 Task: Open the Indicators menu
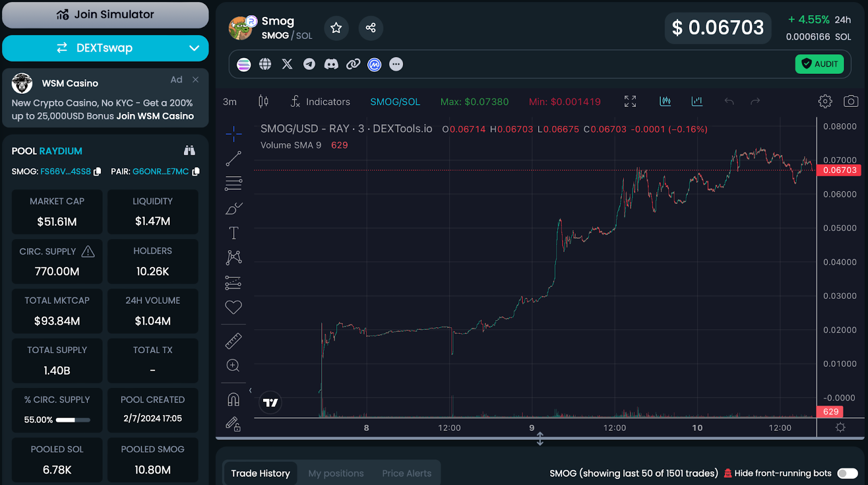321,101
